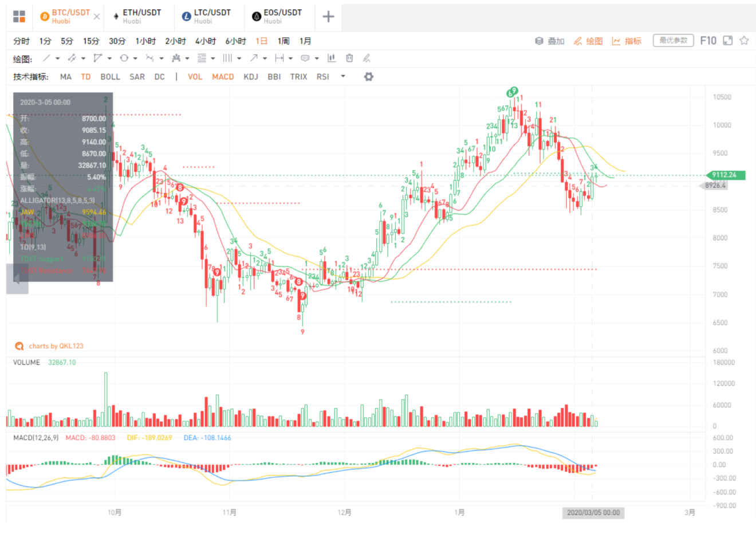Expand arrow tool dropdown arrow
The height and width of the screenshot is (534, 756).
click(x=265, y=58)
